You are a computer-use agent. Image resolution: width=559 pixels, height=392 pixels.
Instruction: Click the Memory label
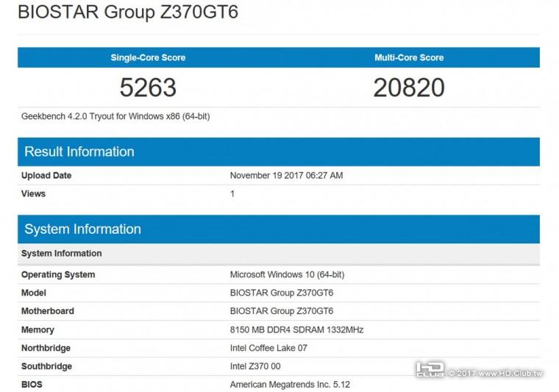[38, 329]
